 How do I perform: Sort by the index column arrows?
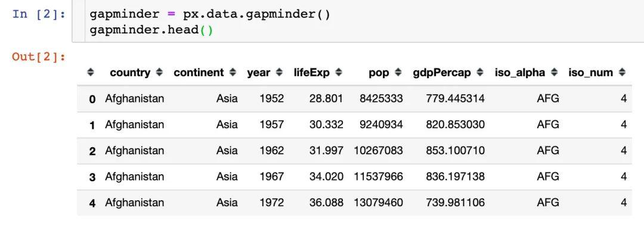click(91, 73)
